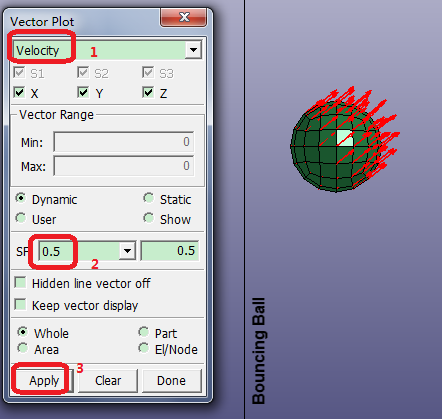Select the Dynamic radio button
The image size is (442, 419).
tap(21, 198)
